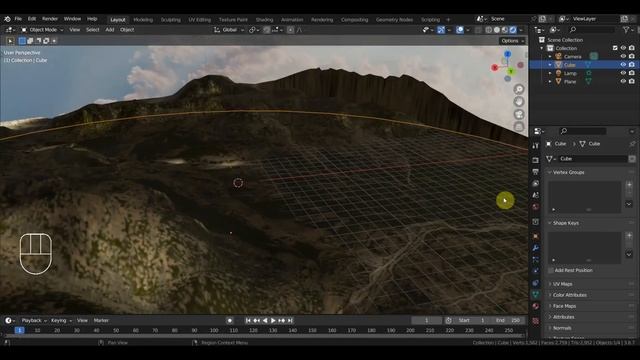Image resolution: width=640 pixels, height=360 pixels.
Task: Switch to the Sculpting workspace tab
Action: pyautogui.click(x=171, y=20)
